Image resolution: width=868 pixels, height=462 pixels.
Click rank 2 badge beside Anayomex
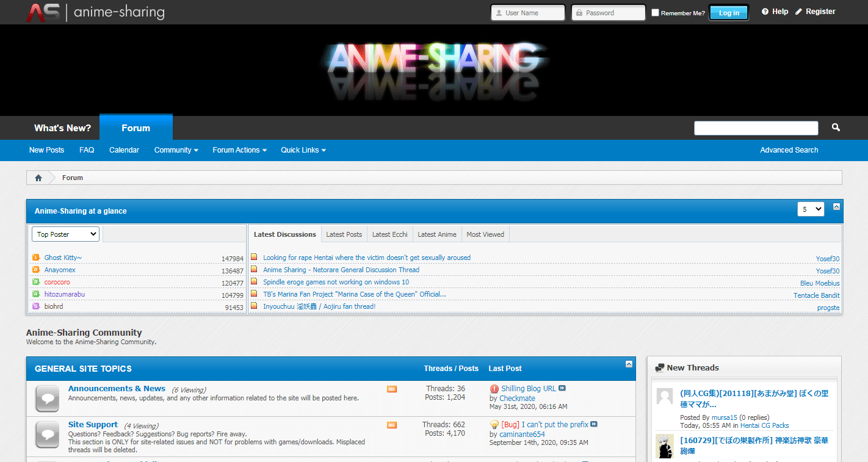[35, 270]
